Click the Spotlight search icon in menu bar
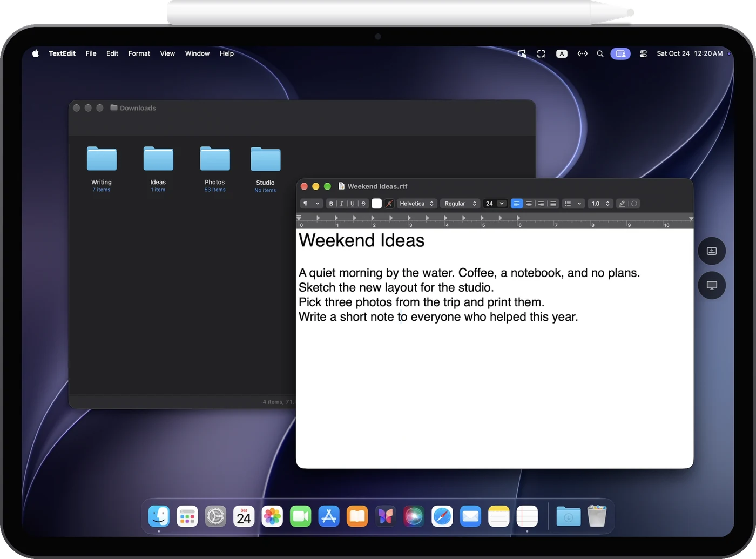This screenshot has height=559, width=756. [600, 53]
